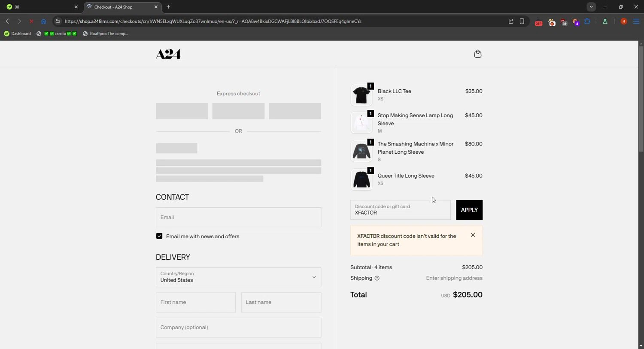
Task: Focus the Company (optional) field
Action: click(x=238, y=328)
